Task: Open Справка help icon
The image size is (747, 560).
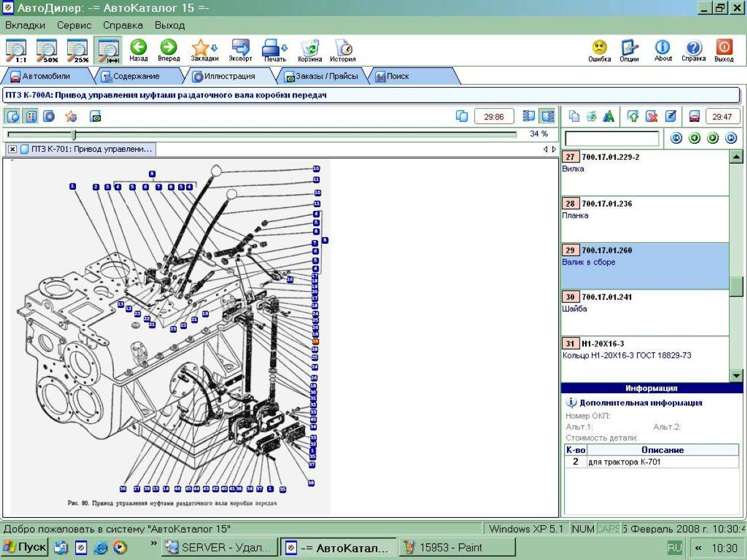Action: coord(693,50)
